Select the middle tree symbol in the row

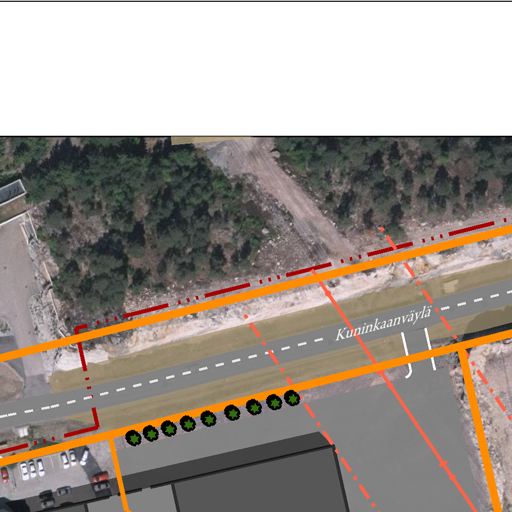coord(209,419)
